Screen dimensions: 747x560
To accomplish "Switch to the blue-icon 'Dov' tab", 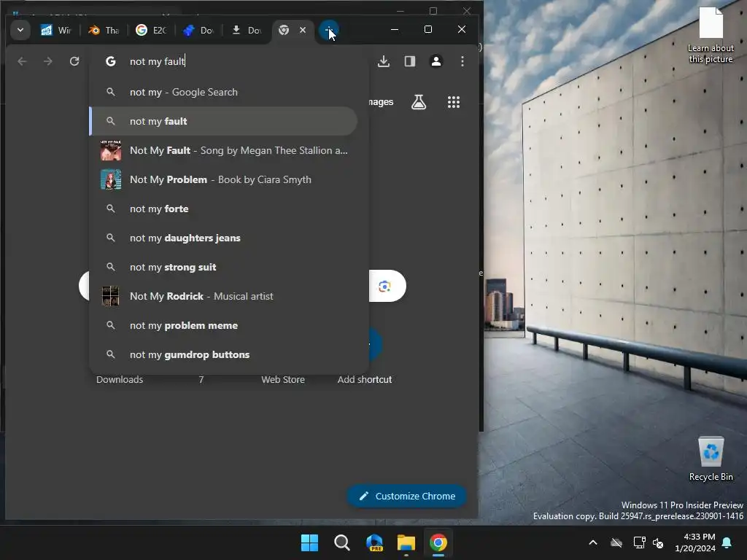I will [198, 31].
